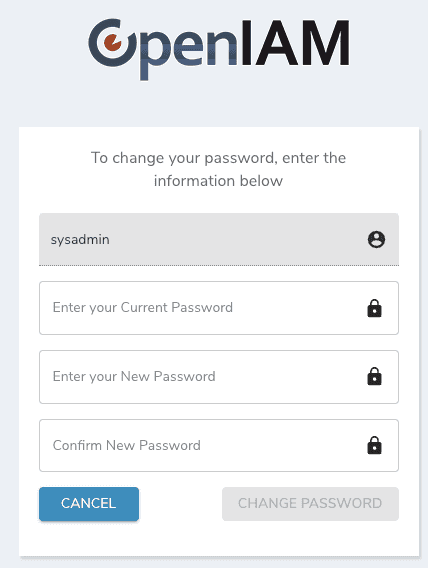Click the grey page background beside the logo
The height and width of the screenshot is (568, 428).
click(x=387, y=43)
